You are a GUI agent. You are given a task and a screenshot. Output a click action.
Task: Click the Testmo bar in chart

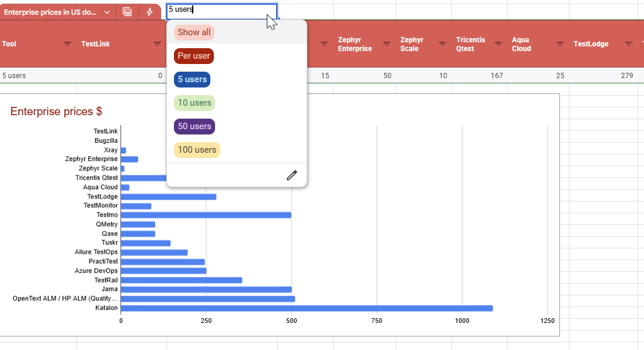pyautogui.click(x=206, y=215)
